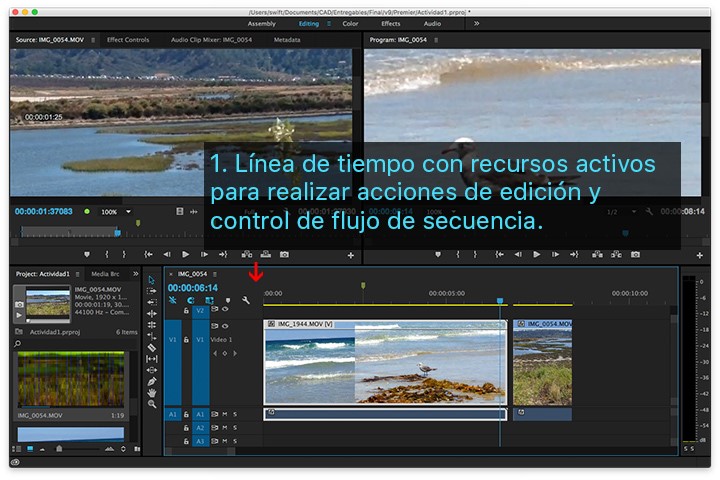Select the Track Select Forward tool
This screenshot has width=720, height=480.
pyautogui.click(x=152, y=291)
